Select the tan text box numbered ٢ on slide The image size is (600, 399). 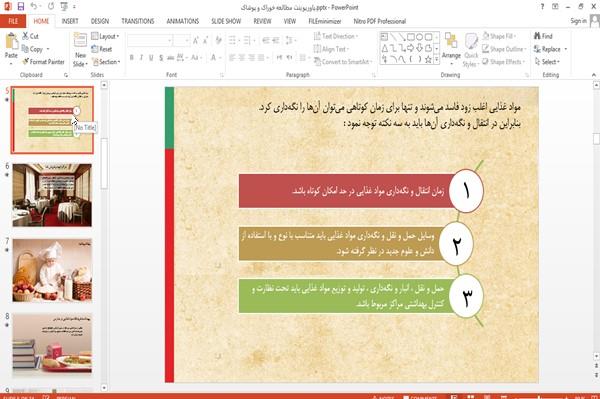click(x=341, y=244)
